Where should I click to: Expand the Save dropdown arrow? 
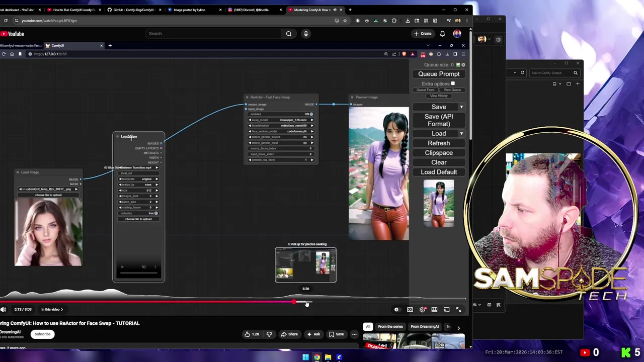tap(461, 107)
